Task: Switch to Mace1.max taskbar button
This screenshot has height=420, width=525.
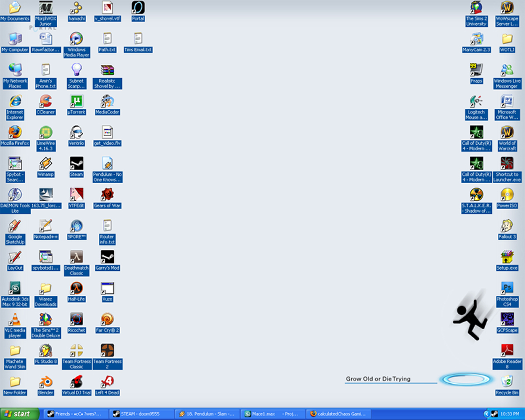Action: click(273, 414)
